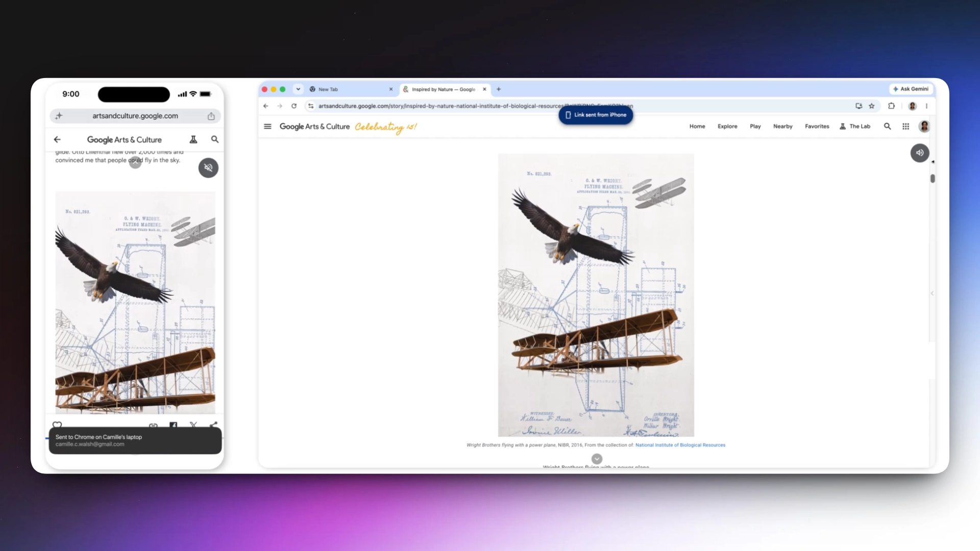Tap the sparkle icon in the phone address bar
Viewport: 980px width, 551px height.
click(59, 116)
